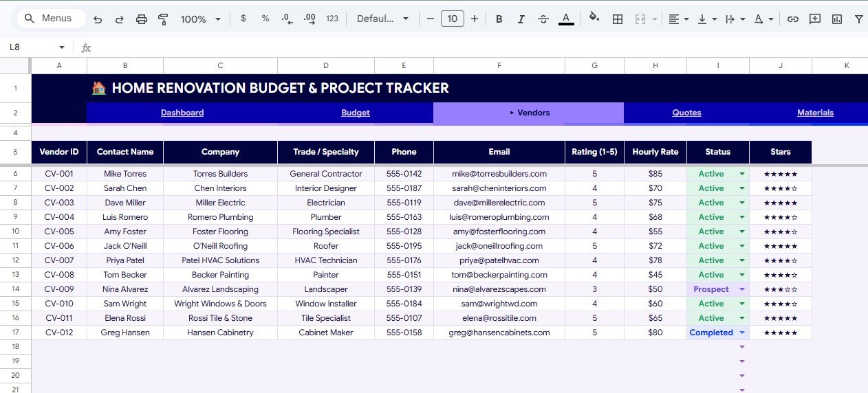Open Mike Torres's Active status dropdown
The image size is (868, 393).
pyautogui.click(x=742, y=174)
